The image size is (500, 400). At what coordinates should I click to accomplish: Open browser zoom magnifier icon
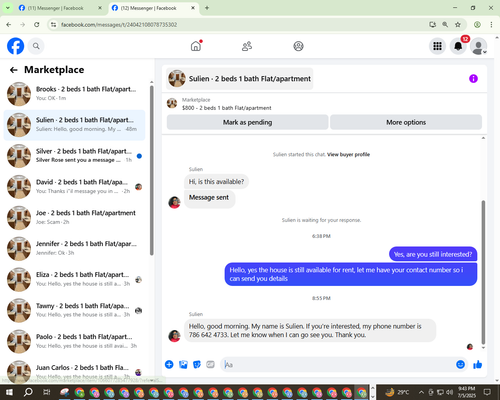(x=445, y=25)
